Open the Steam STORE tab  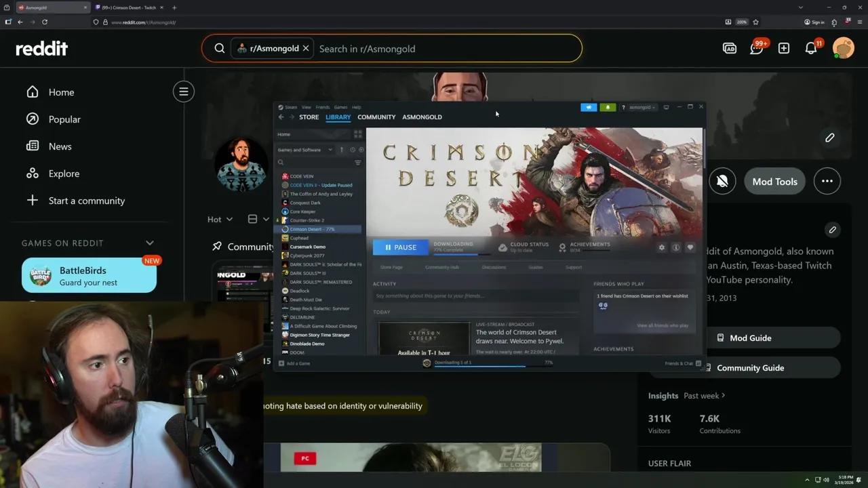309,117
